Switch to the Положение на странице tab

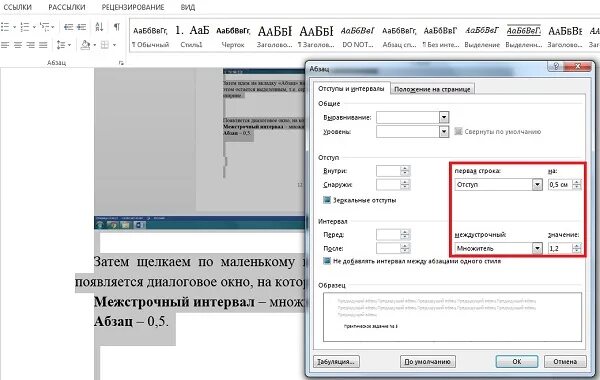point(432,89)
